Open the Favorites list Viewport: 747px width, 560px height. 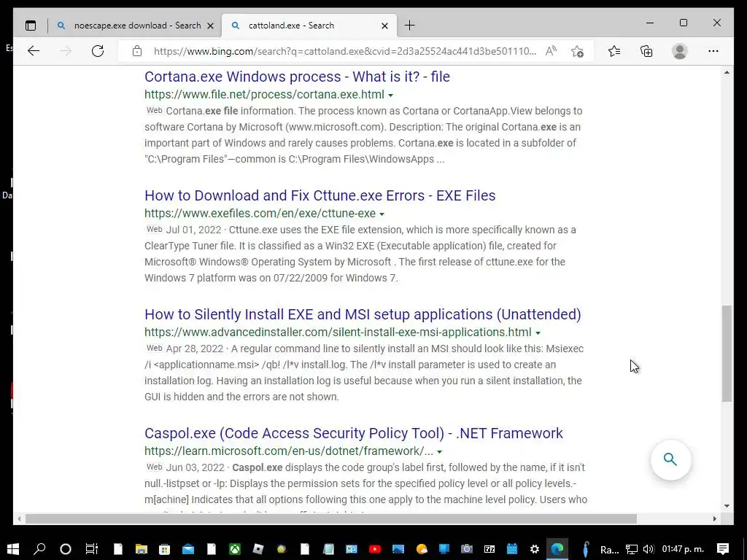(x=614, y=51)
